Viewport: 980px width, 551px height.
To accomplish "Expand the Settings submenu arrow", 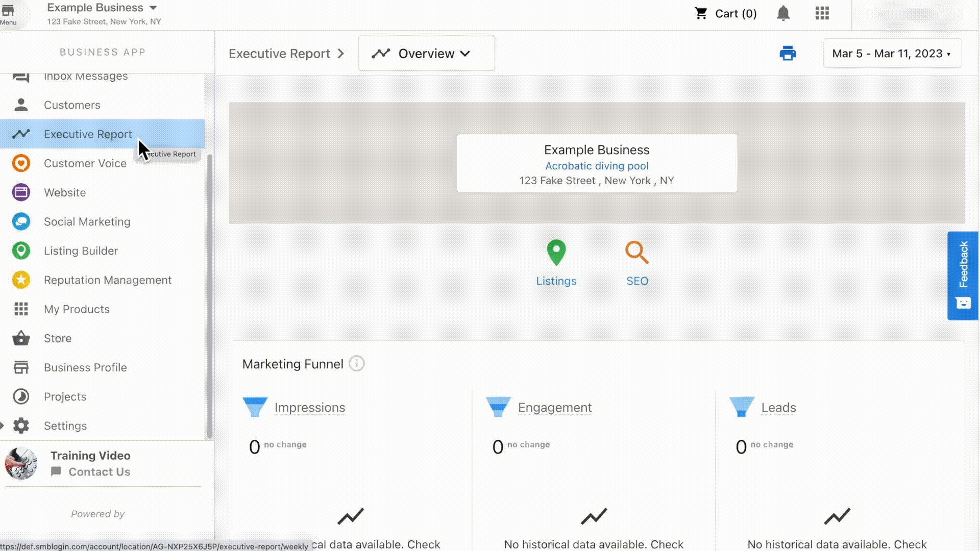I will [x=3, y=425].
